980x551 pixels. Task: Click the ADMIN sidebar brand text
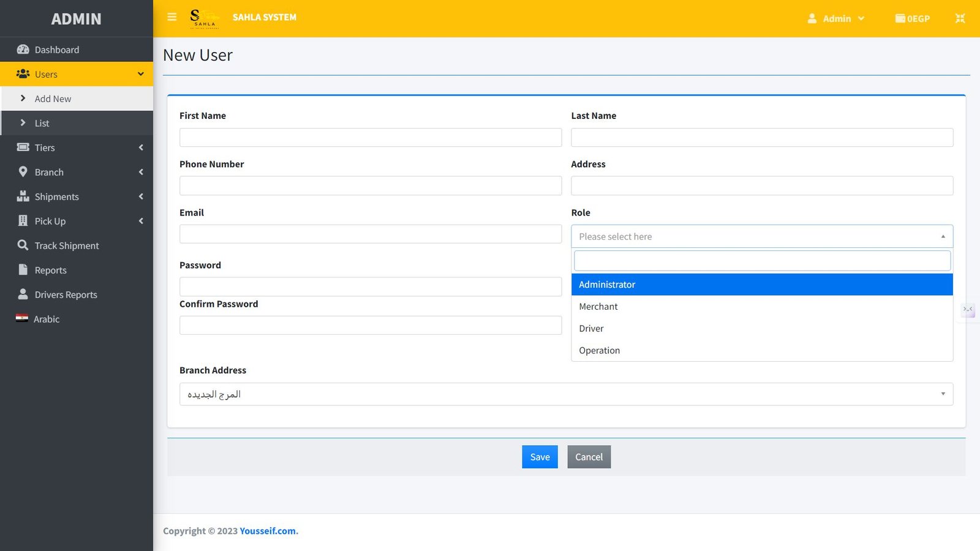coord(77,19)
